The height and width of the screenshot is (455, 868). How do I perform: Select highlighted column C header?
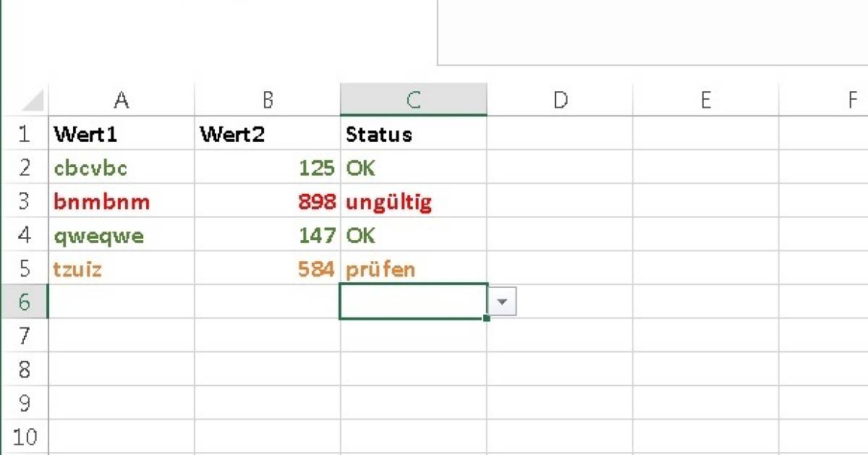[x=413, y=101]
